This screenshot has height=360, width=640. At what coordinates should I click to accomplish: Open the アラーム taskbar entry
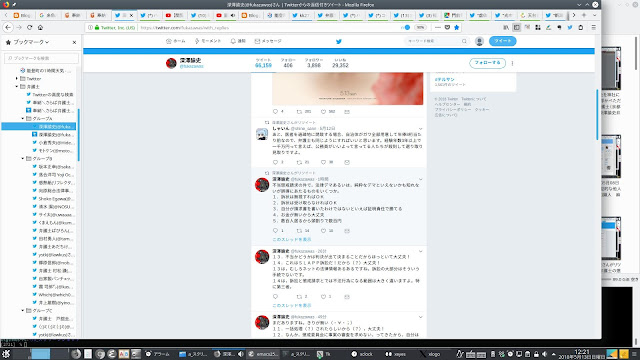pyautogui.click(x=157, y=354)
